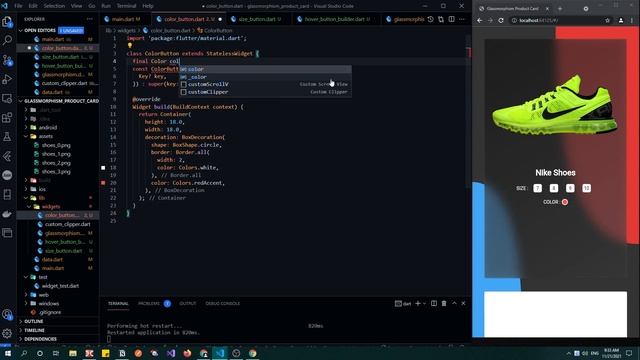The width and height of the screenshot is (640, 360).
Task: Select size 8 in product card
Action: 554,188
